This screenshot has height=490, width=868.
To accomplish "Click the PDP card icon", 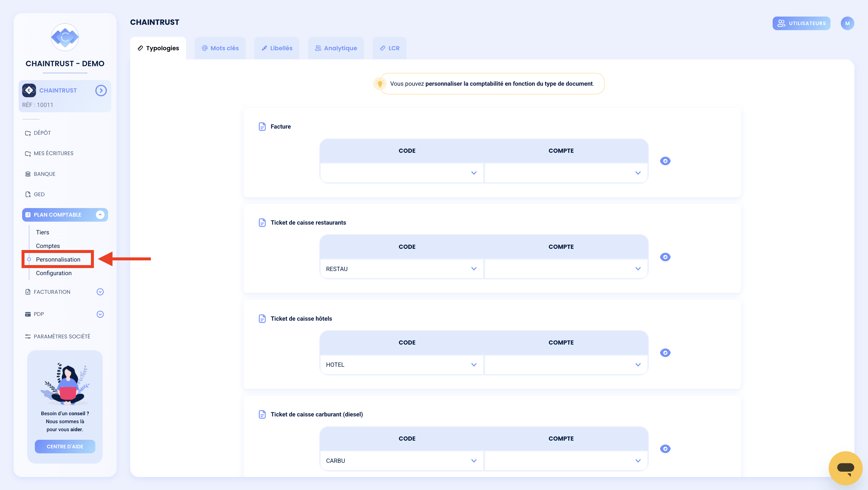I will click(x=28, y=314).
